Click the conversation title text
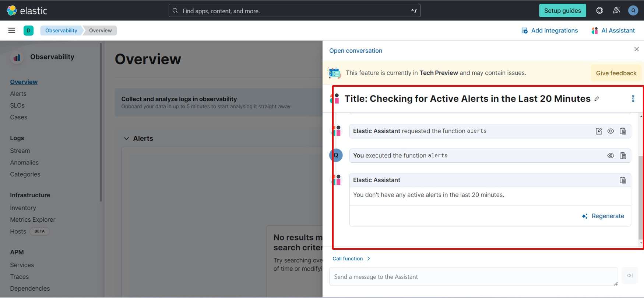The image size is (644, 298). (x=467, y=98)
